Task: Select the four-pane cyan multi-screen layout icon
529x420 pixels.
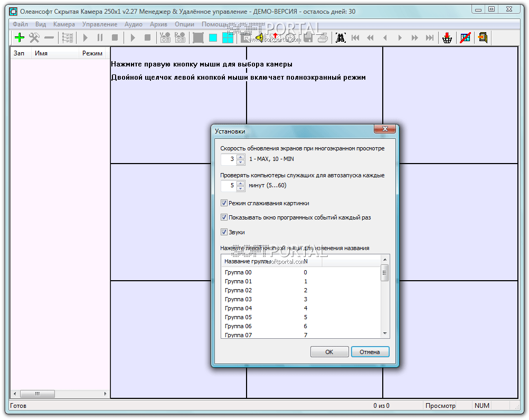Action: 228,38
